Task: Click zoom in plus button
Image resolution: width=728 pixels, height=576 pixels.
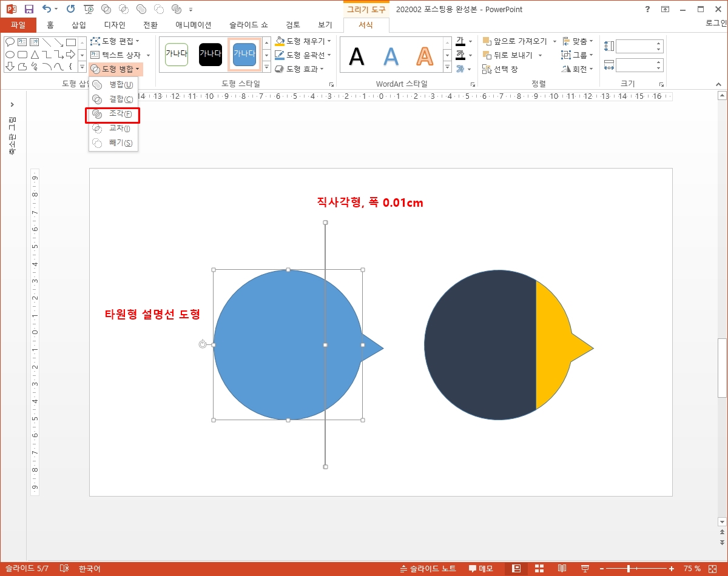Action: tap(672, 569)
